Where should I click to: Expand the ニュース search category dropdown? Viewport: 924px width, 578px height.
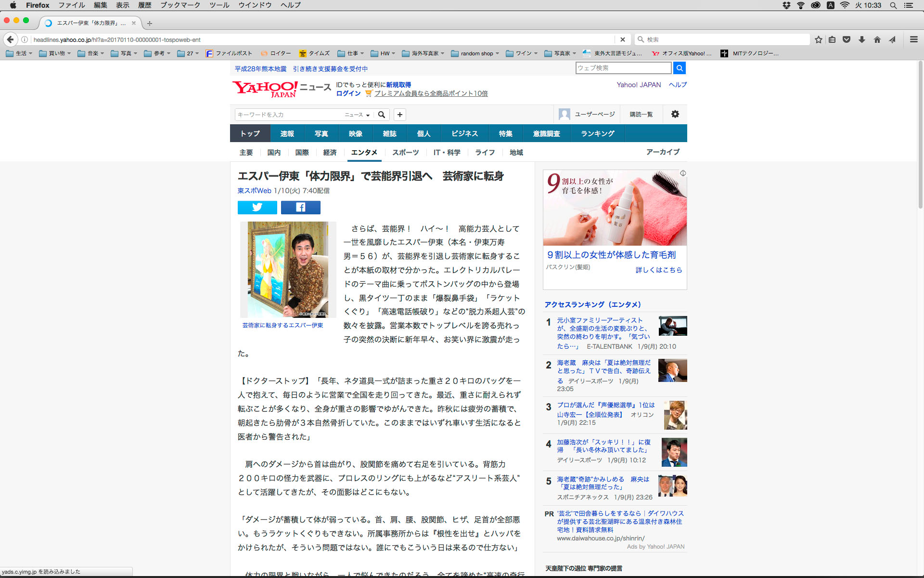click(357, 115)
